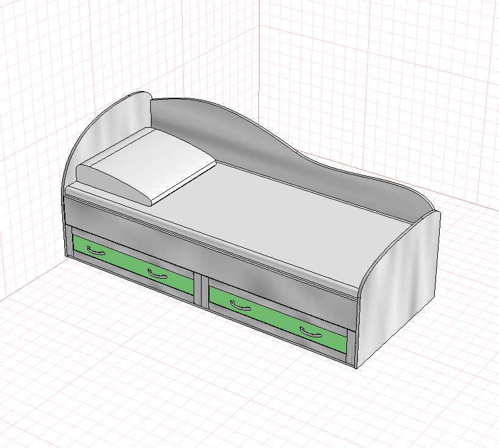The height and width of the screenshot is (448, 499).
Task: Select the pillow on the bed
Action: (146, 166)
